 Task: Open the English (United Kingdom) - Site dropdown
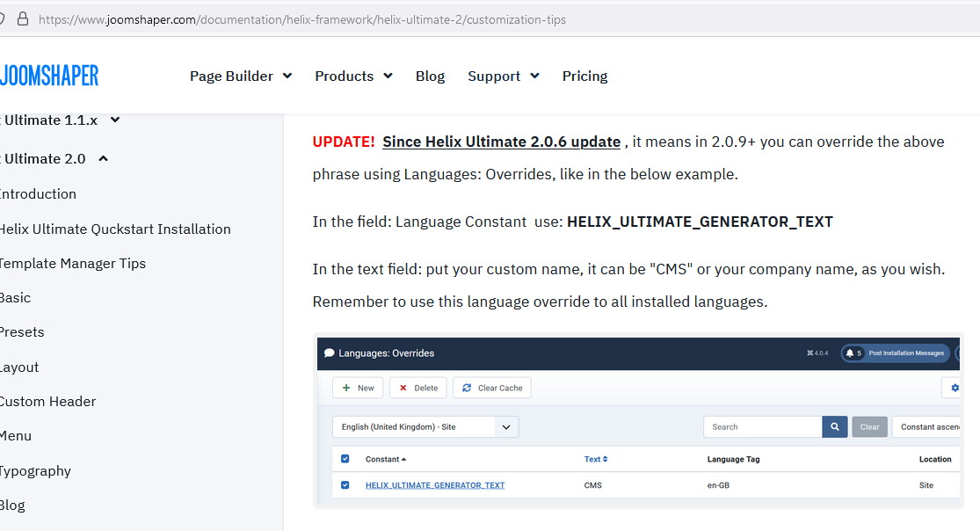[x=425, y=427]
